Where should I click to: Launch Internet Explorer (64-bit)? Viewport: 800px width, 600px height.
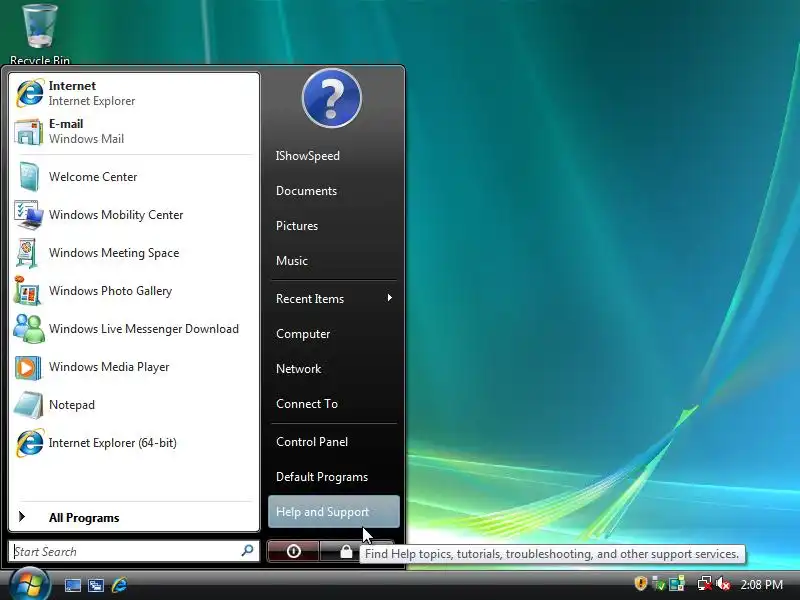[x=134, y=443]
